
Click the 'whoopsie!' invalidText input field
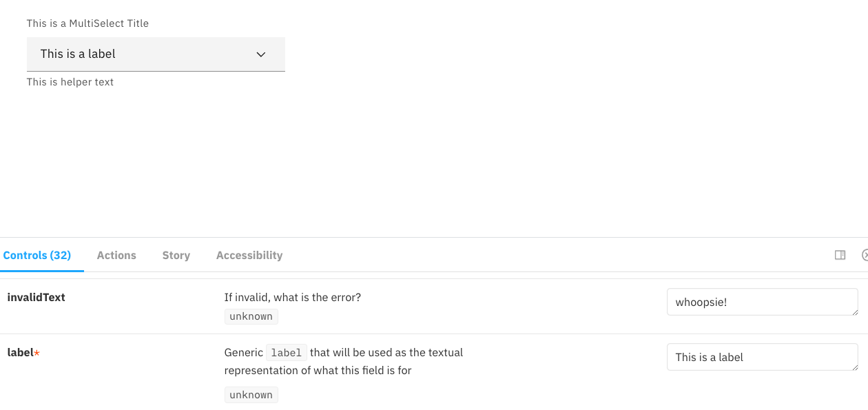coord(762,301)
